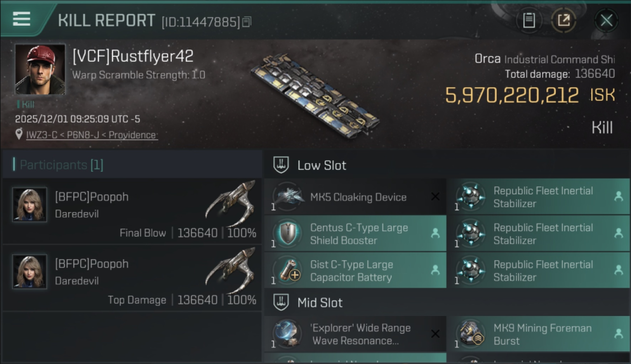Share the kill report externally
Screen dimensions: 631x364
coord(563,20)
